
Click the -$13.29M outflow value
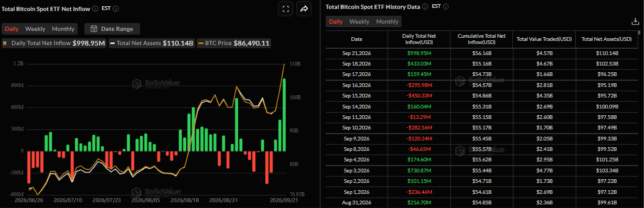point(419,117)
